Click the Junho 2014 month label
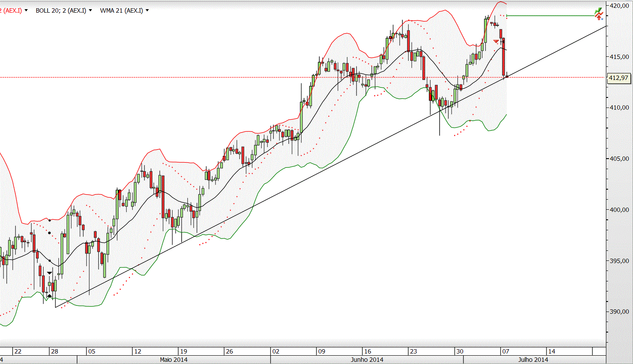This screenshot has height=364, width=633. [x=367, y=360]
